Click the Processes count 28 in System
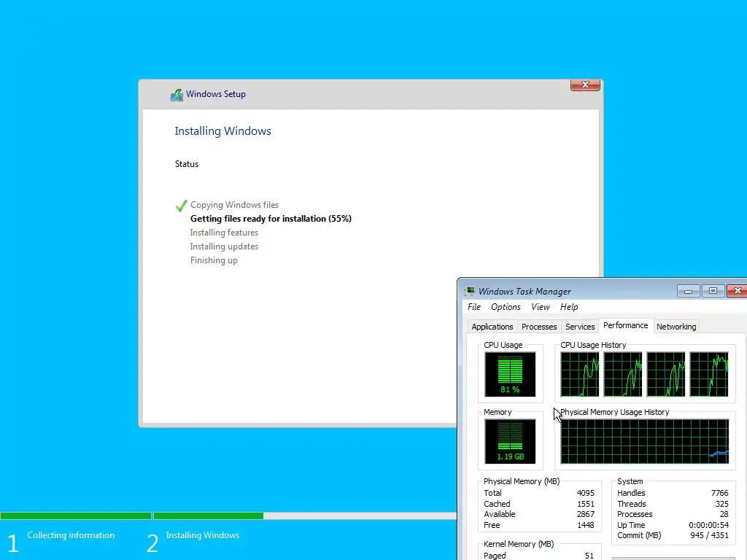This screenshot has height=560, width=747. click(x=724, y=515)
